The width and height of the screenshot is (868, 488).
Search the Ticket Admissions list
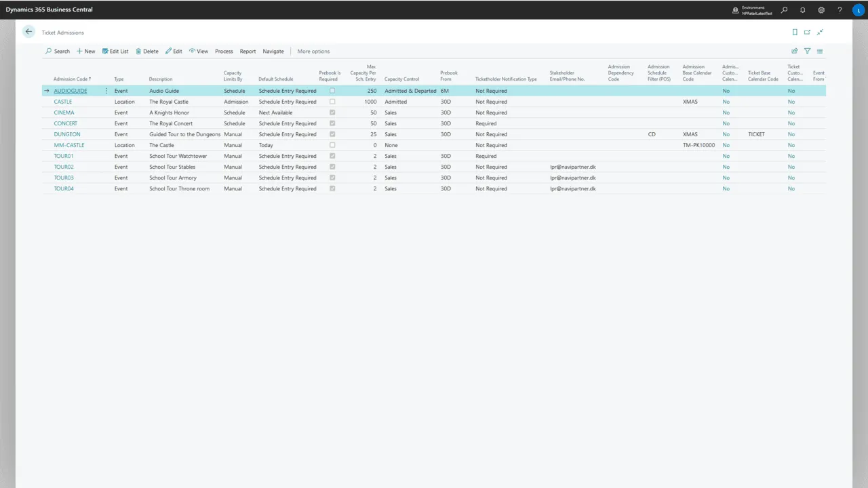click(58, 52)
